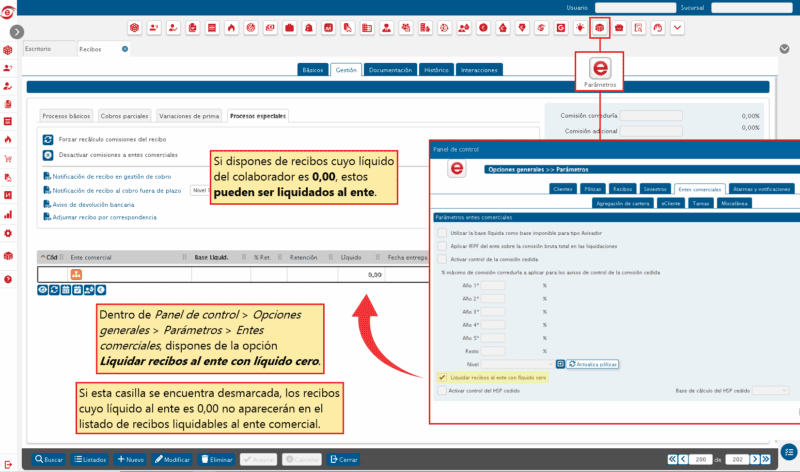
Task: Select the Cobros parciales tab
Action: (126, 116)
